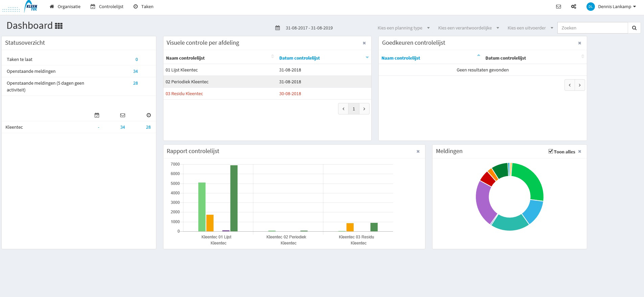Click the clock icon in Statusoverzicht table
Screen dimensions: 644x297
click(x=149, y=115)
